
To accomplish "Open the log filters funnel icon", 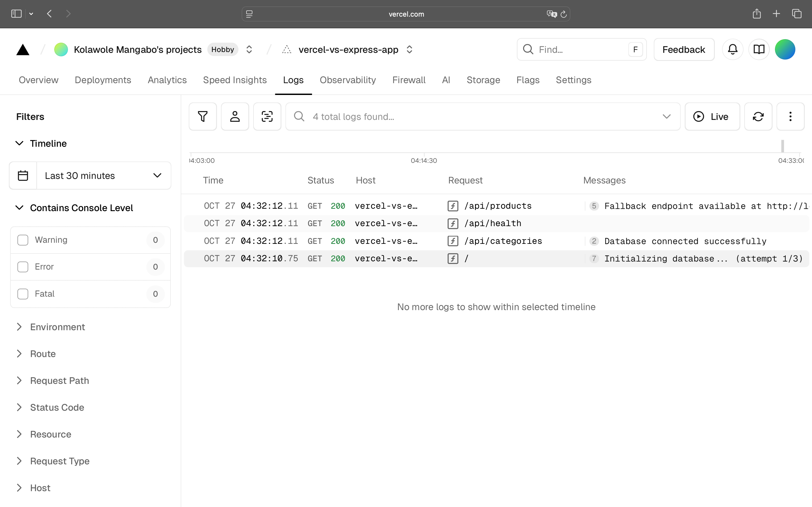I will pyautogui.click(x=203, y=116).
